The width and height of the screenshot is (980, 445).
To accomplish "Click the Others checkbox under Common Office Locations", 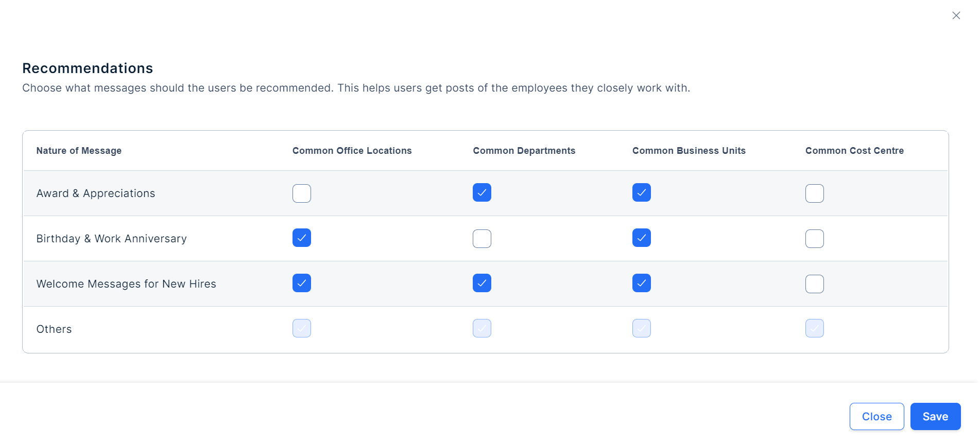I will click(x=302, y=328).
